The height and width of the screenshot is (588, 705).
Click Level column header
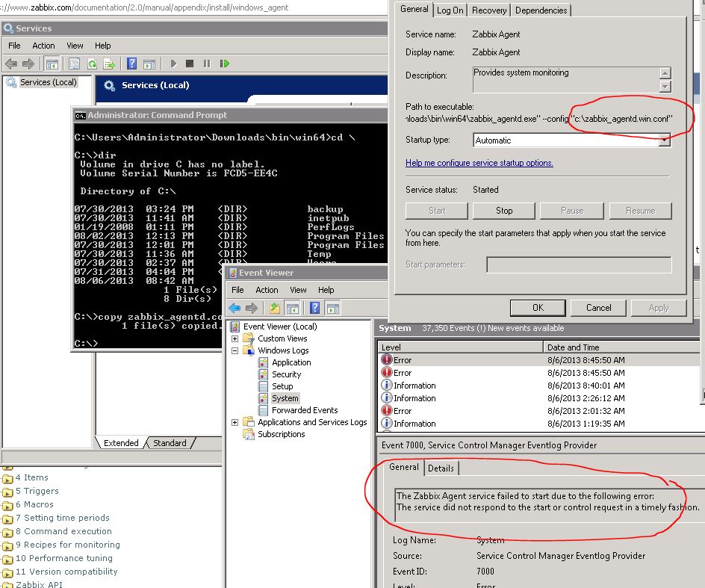460,347
